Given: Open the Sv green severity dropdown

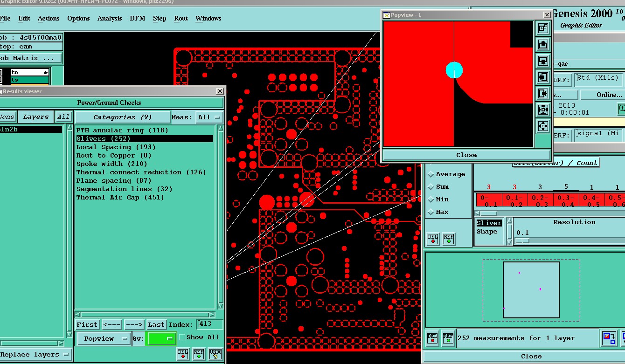Looking at the screenshot, I should tap(161, 339).
